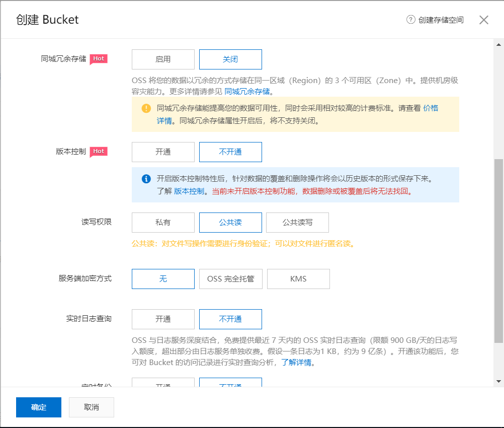Viewport: 504px width, 428px height.
Task: Open 了解详情 link for log query
Action: click(296, 363)
